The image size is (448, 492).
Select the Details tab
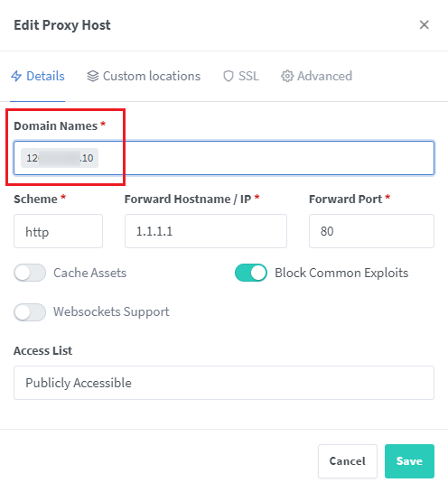click(38, 76)
